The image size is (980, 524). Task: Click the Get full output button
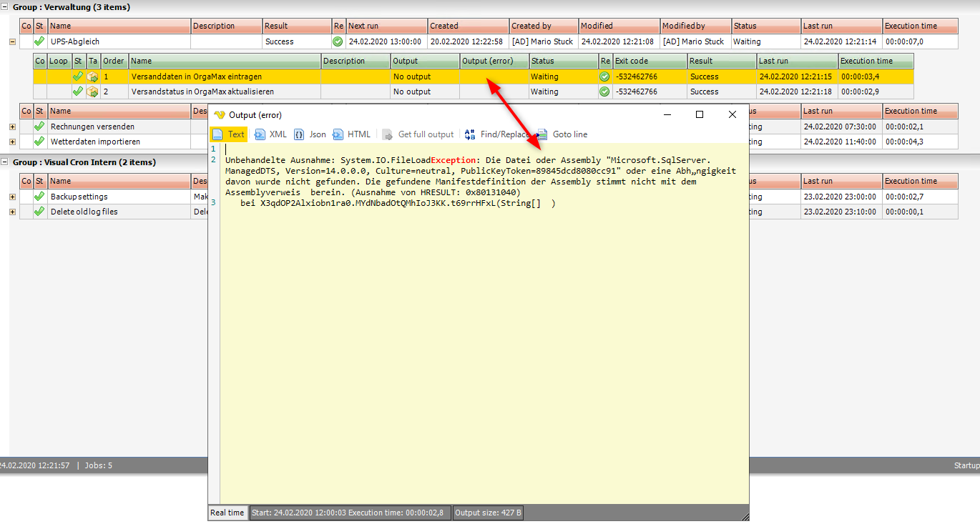coord(418,134)
